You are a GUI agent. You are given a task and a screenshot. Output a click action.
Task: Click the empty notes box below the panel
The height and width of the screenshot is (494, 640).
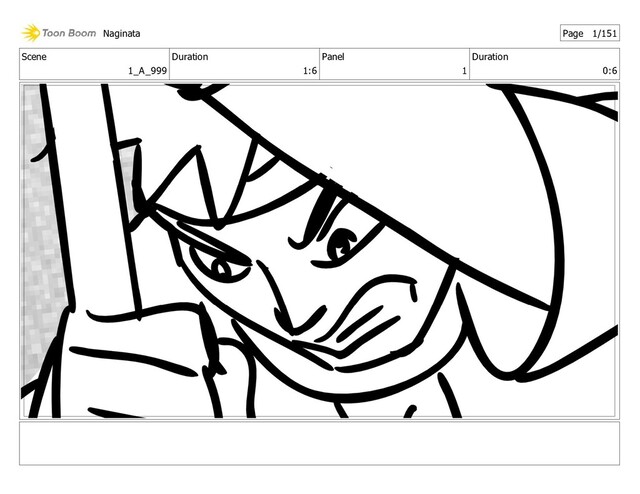pyautogui.click(x=319, y=443)
